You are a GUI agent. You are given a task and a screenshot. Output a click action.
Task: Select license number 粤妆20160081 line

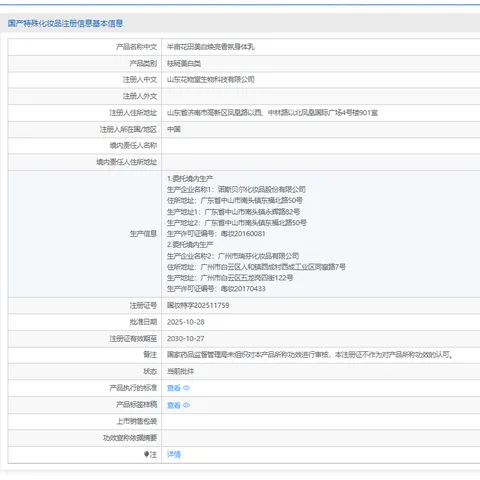click(x=216, y=234)
